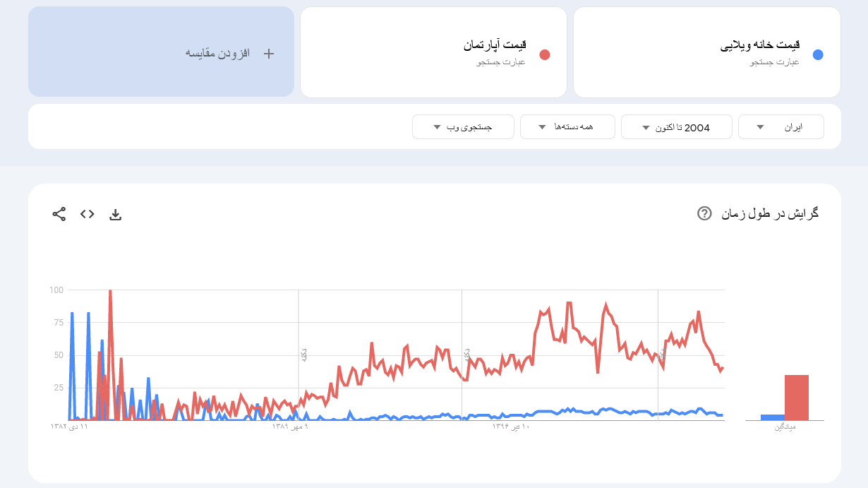The image size is (868, 488).
Task: Click the plus icon in افزودن مقایسه
Action: point(268,54)
